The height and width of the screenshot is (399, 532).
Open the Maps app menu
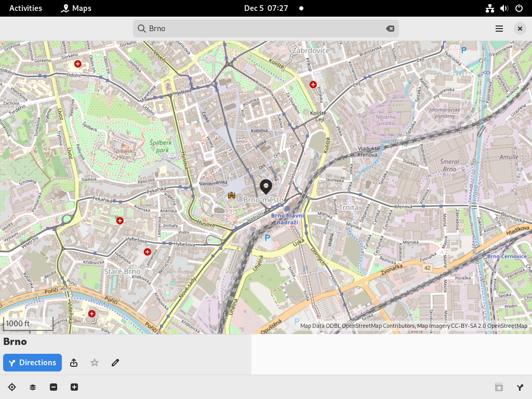pos(76,8)
